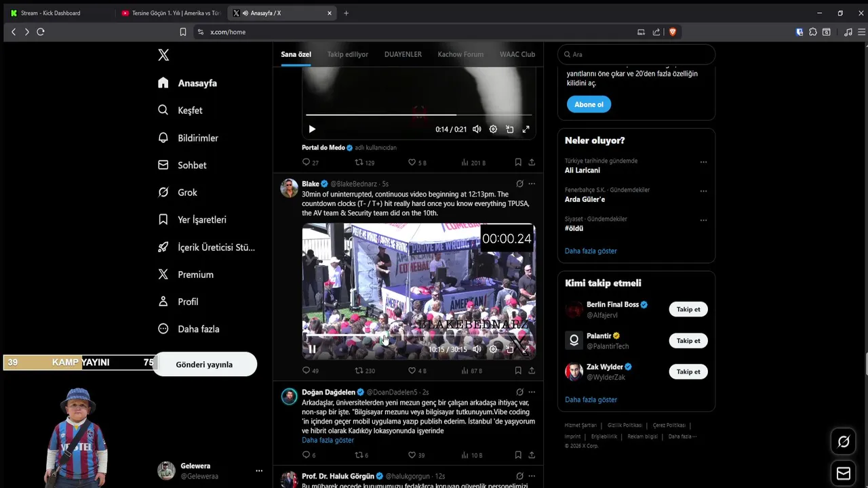The height and width of the screenshot is (488, 868).
Task: Open more options on Prof. Dr. Haluk Görgün post
Action: pyautogui.click(x=532, y=476)
